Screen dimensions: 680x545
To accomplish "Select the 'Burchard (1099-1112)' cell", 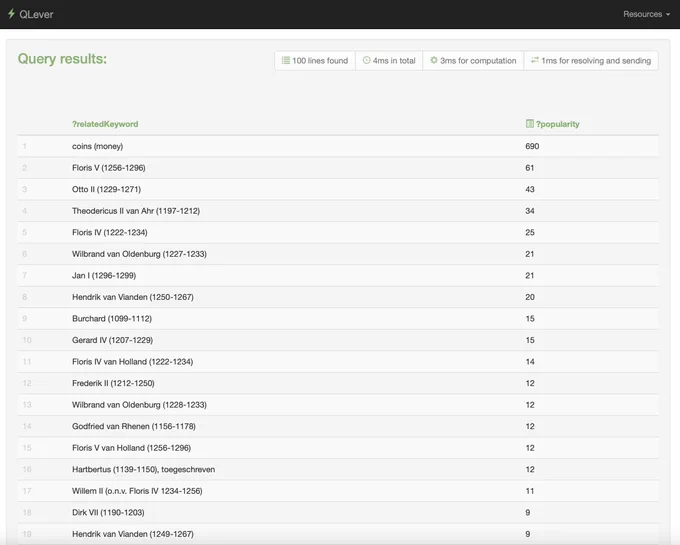I will point(112,319).
